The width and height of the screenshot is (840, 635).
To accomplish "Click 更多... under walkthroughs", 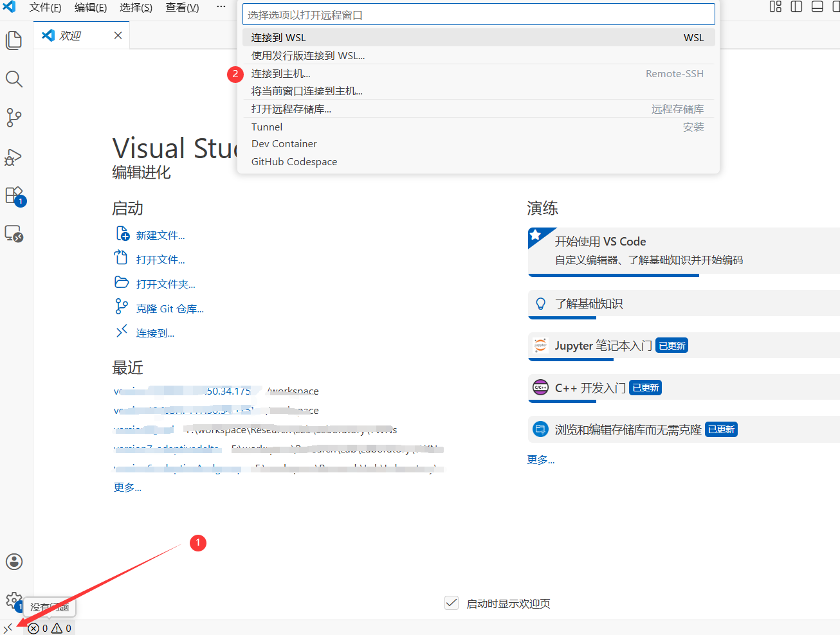I will [x=541, y=460].
